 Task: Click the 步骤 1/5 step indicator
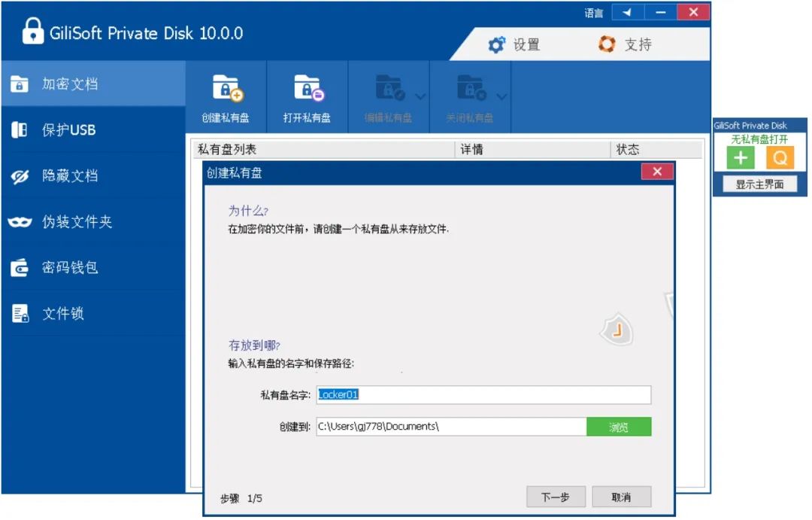(x=241, y=498)
